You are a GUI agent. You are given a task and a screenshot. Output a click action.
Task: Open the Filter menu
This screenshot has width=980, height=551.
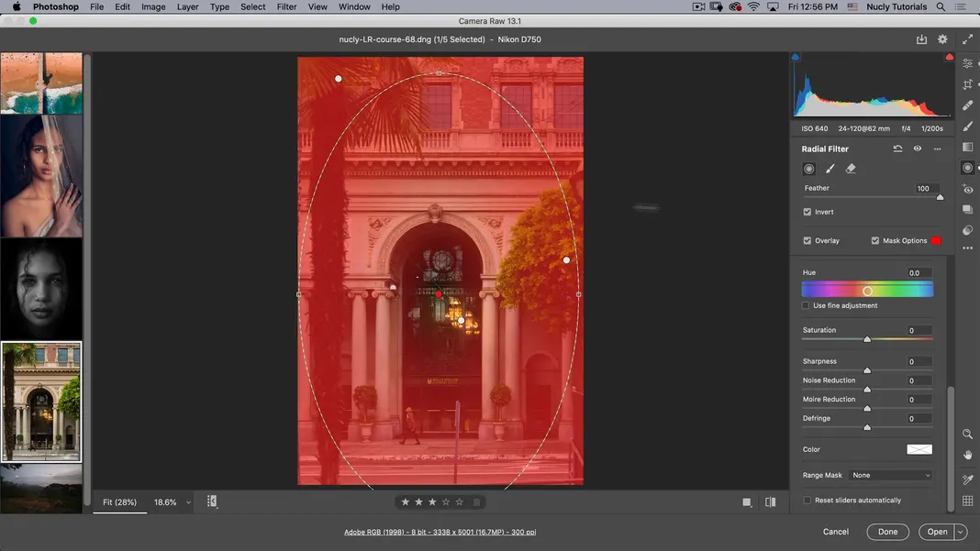[x=286, y=6]
